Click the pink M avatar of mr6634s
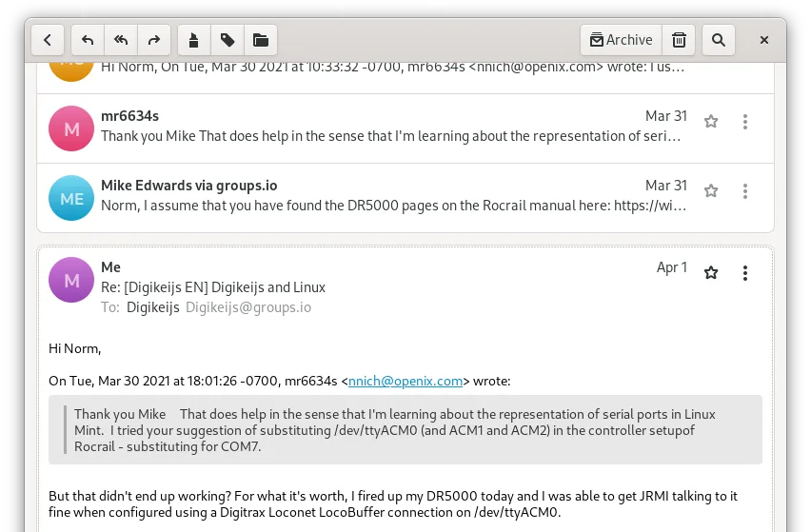This screenshot has width=811, height=532. [71, 128]
